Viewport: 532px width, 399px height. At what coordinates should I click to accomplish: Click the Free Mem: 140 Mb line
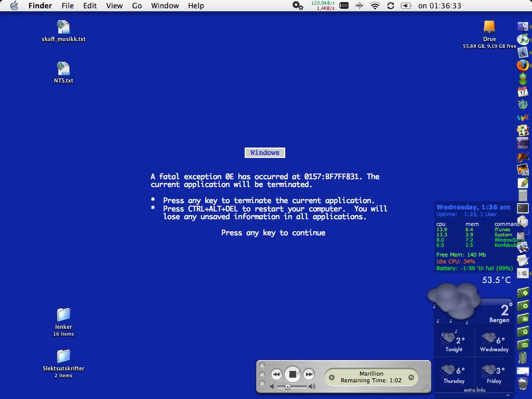461,255
